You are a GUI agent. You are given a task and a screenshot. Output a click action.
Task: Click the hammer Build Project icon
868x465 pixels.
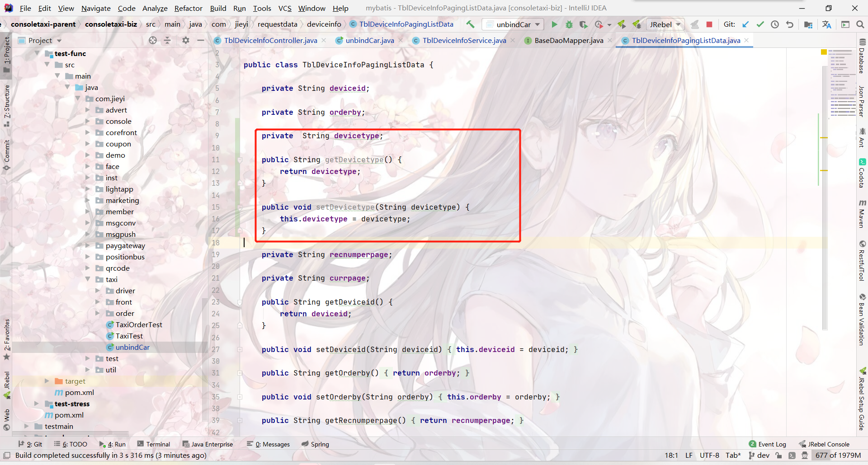click(471, 24)
